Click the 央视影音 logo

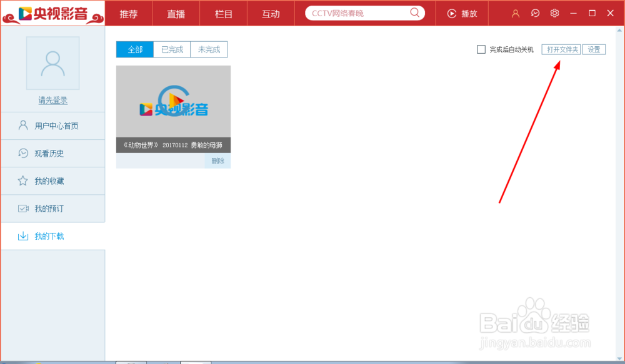(x=53, y=14)
